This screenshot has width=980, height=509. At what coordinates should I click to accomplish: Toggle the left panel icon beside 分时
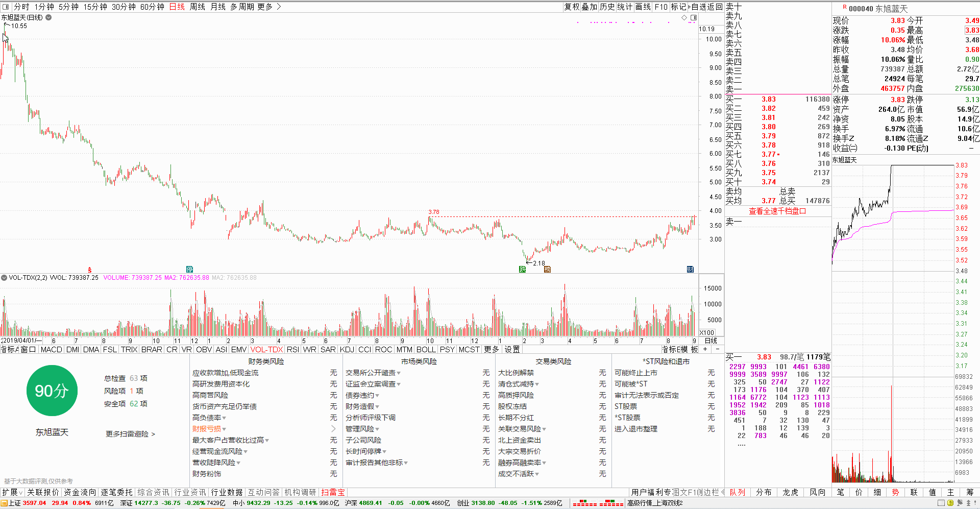(6, 7)
